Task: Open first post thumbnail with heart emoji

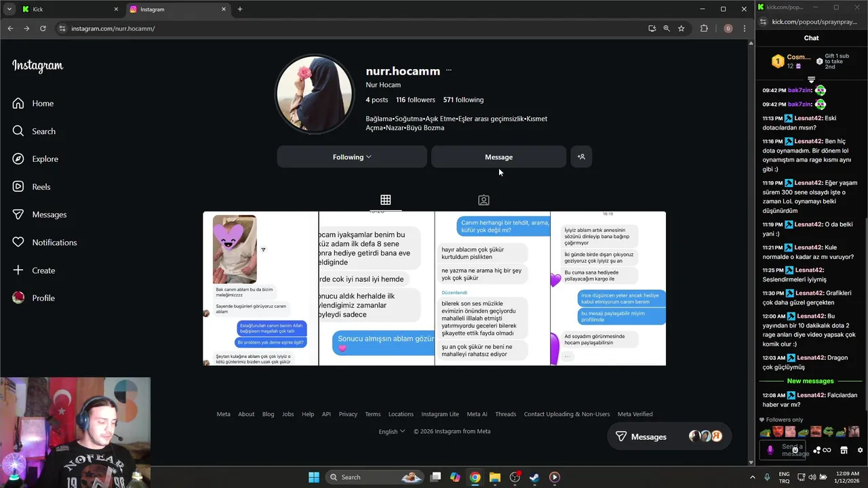Action: pos(260,289)
